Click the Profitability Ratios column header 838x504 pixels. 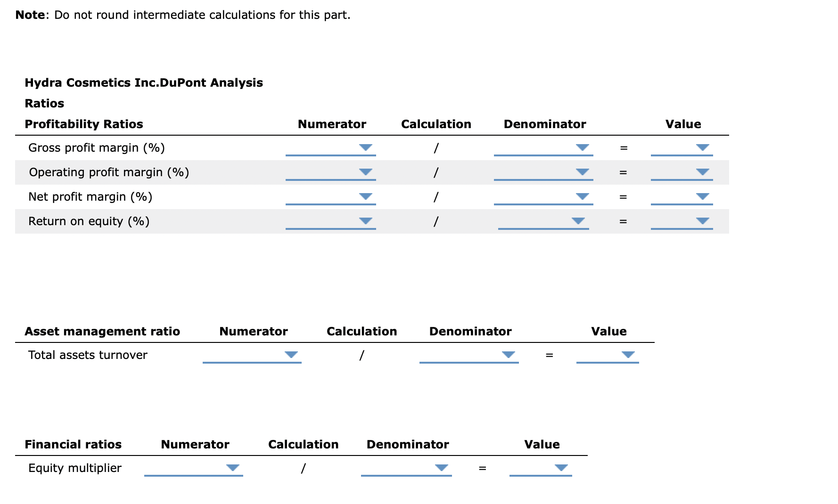pos(84,124)
